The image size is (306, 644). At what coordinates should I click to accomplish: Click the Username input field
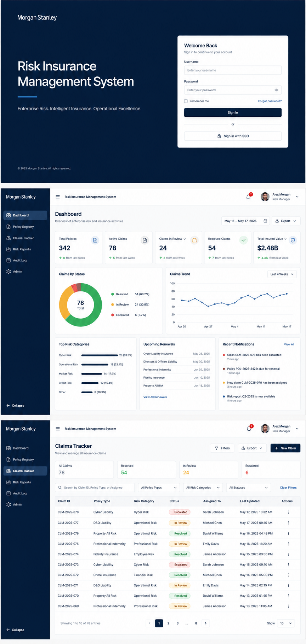click(x=233, y=70)
